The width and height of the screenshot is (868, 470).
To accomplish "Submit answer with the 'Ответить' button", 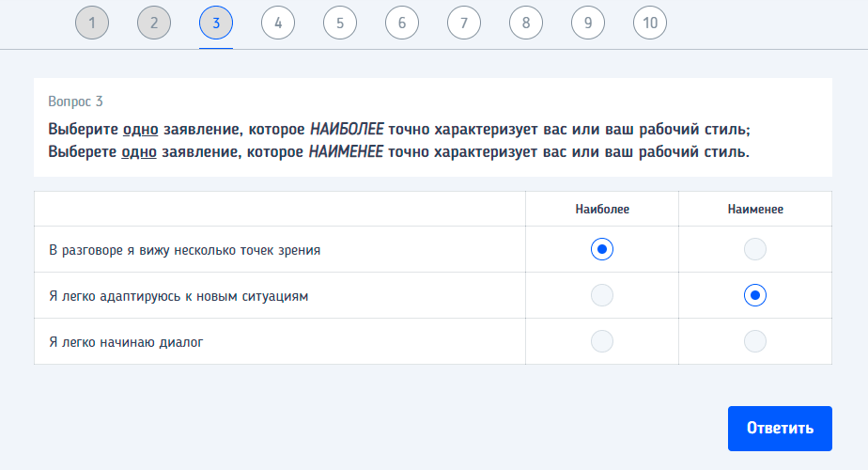I will pos(780,429).
